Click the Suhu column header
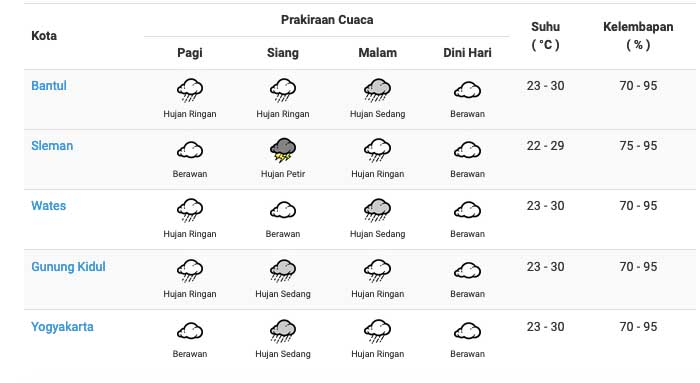Image resolution: width=700 pixels, height=383 pixels. pos(545,36)
